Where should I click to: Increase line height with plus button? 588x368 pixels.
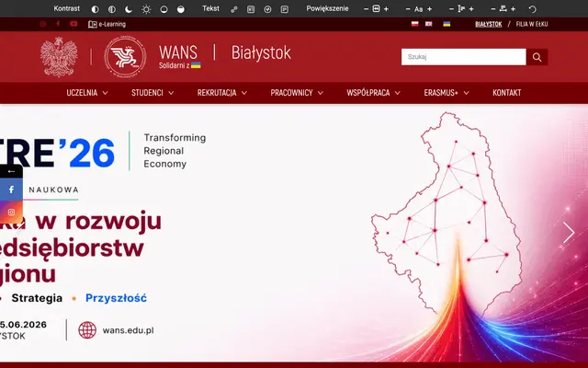tap(471, 9)
